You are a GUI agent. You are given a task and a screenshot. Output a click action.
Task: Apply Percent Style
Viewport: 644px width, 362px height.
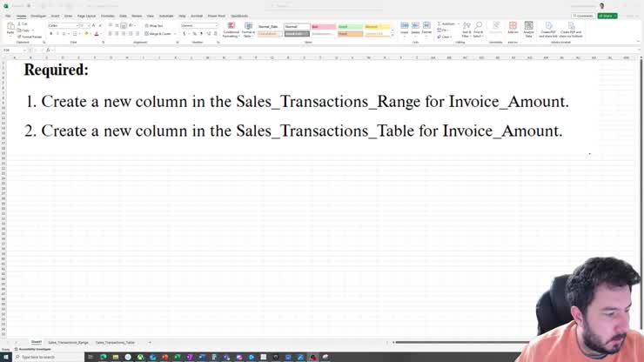click(195, 34)
